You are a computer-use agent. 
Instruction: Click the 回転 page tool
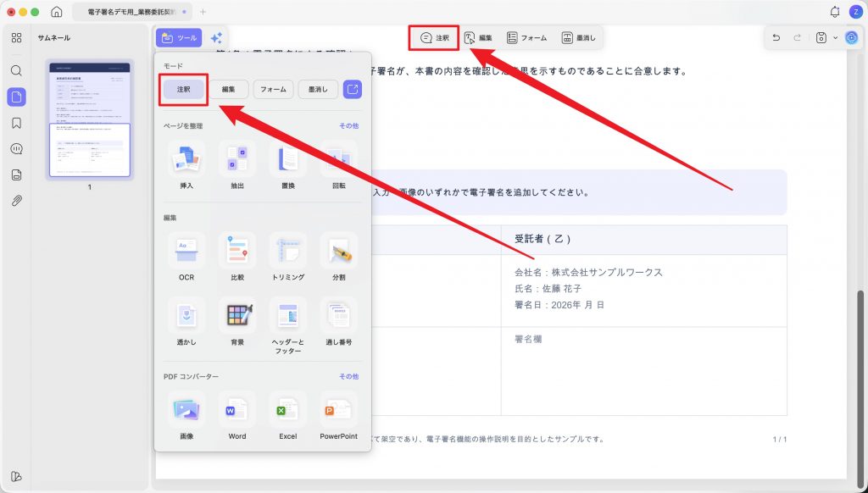[339, 165]
